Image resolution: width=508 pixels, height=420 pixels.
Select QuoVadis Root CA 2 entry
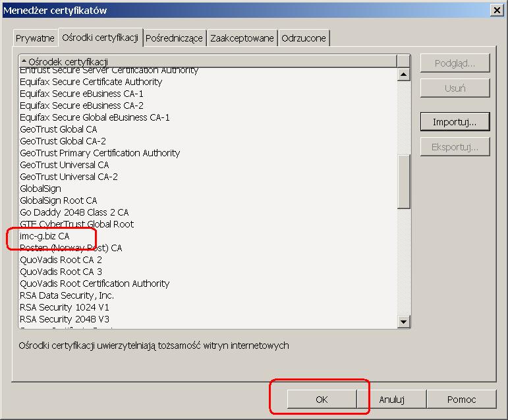(x=61, y=260)
